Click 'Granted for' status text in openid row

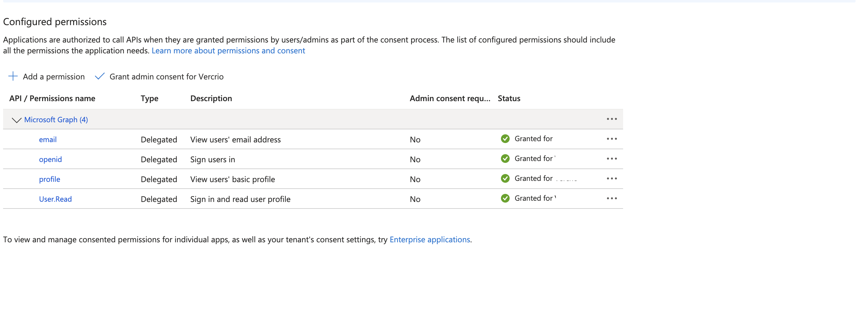tap(534, 159)
